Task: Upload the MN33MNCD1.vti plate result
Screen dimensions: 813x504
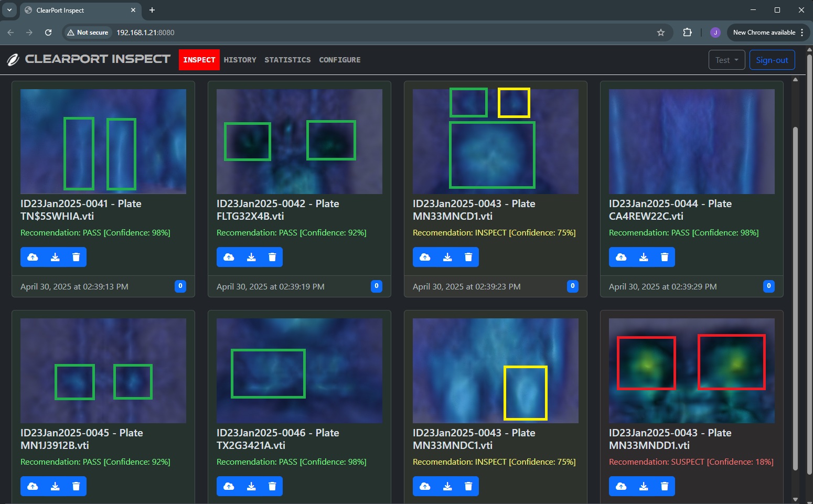Action: point(425,257)
